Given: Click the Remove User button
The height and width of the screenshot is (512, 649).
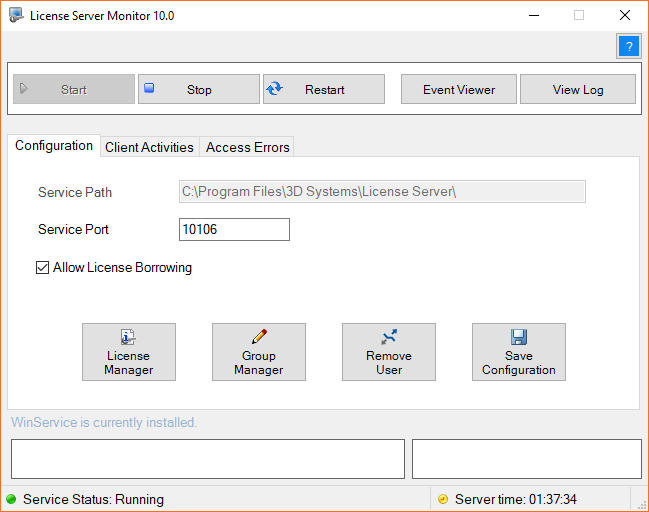Looking at the screenshot, I should click(x=389, y=352).
